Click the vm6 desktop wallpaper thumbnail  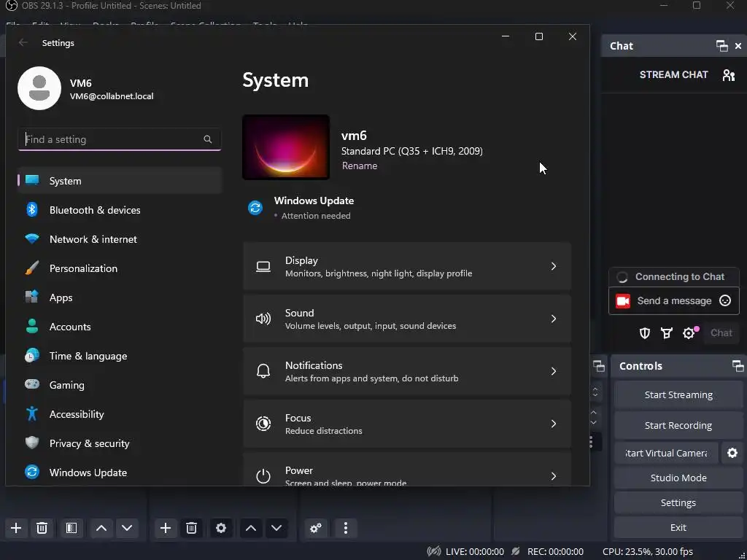tap(286, 147)
